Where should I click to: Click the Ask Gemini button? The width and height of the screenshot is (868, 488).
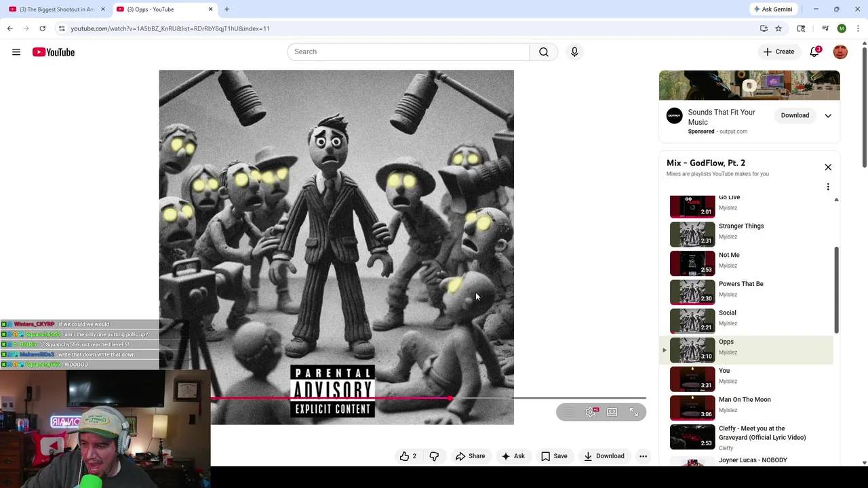coord(773,9)
